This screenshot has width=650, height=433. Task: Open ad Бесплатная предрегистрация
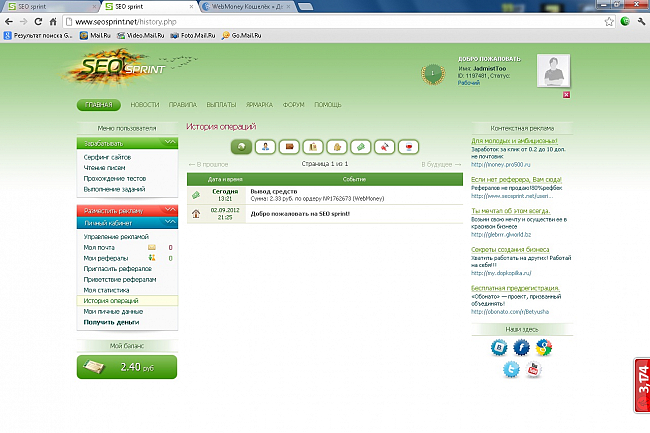[515, 288]
